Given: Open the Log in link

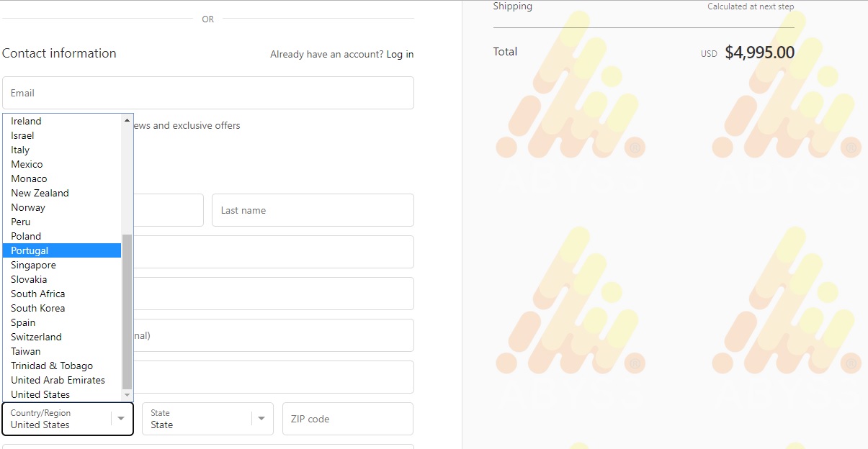Looking at the screenshot, I should click(x=400, y=54).
